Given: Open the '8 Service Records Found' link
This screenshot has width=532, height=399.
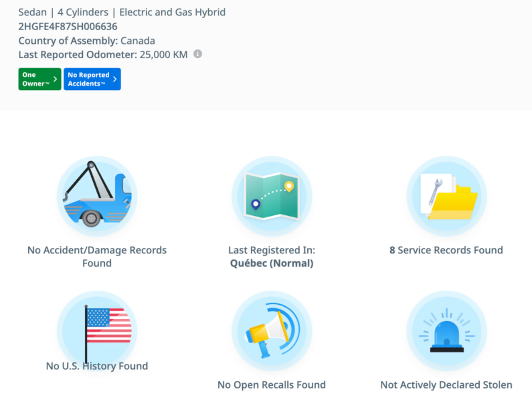Looking at the screenshot, I should (446, 250).
